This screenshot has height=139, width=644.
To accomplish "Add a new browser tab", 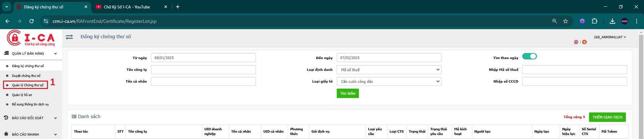I will (x=178, y=7).
